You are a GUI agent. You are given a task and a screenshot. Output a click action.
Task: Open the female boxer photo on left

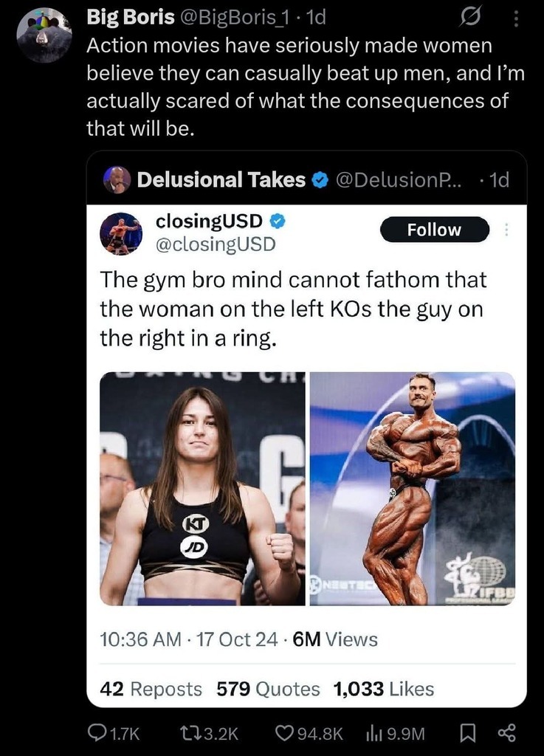pyautogui.click(x=203, y=489)
